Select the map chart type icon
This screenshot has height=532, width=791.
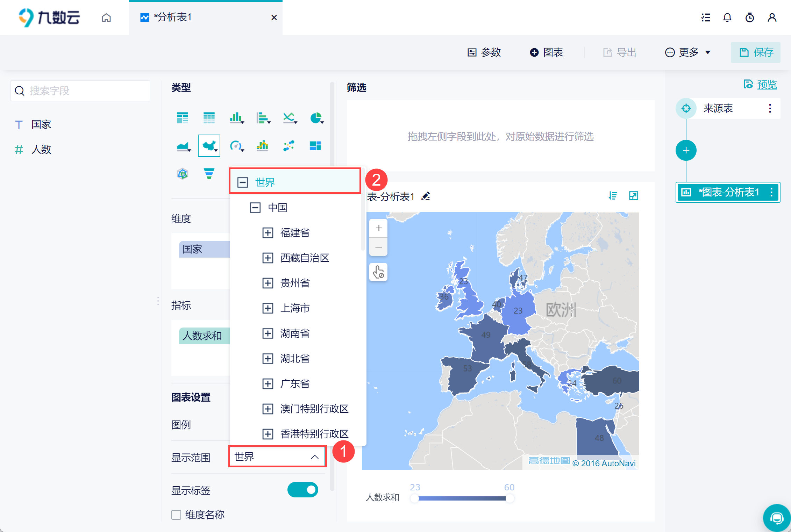pos(209,145)
